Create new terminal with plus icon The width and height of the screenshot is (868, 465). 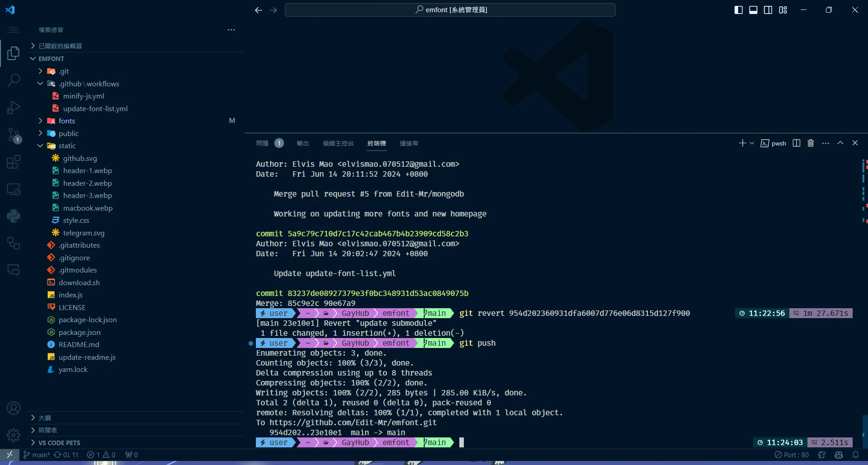[742, 143]
